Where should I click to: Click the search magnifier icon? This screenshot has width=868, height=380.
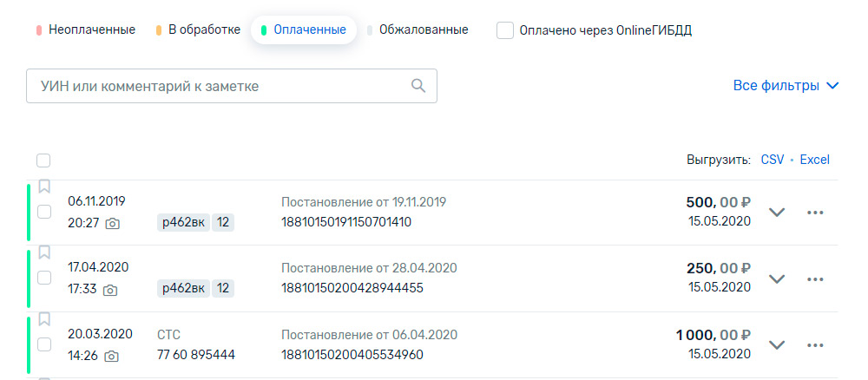pyautogui.click(x=418, y=86)
